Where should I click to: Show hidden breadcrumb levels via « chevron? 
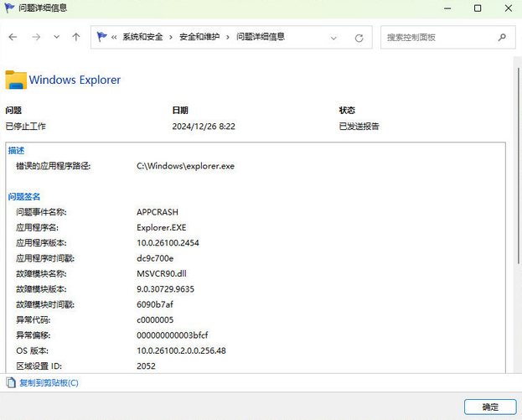tap(114, 38)
